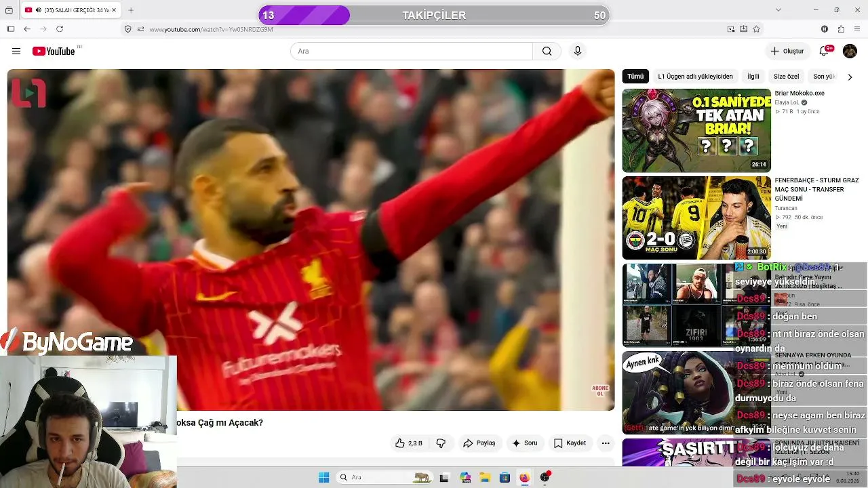Image resolution: width=868 pixels, height=488 pixels.
Task: Open more actions menu below the video
Action: (606, 443)
